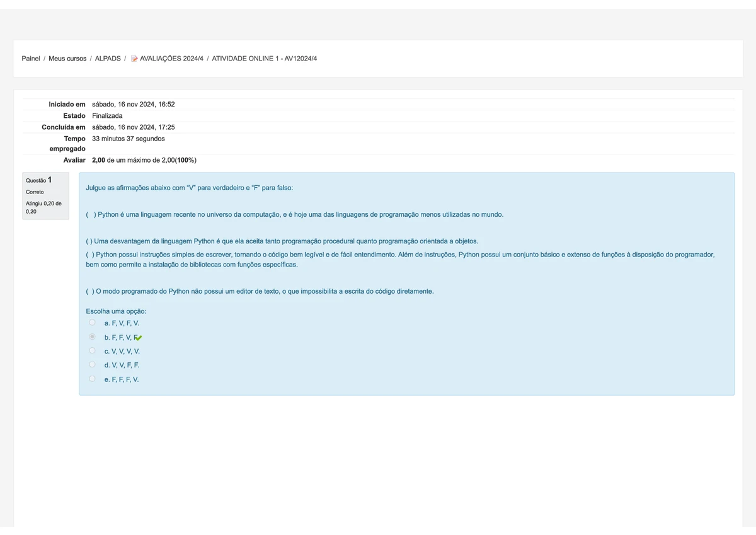Click the 'Finalizada' state value
756x535 pixels.
click(x=107, y=116)
